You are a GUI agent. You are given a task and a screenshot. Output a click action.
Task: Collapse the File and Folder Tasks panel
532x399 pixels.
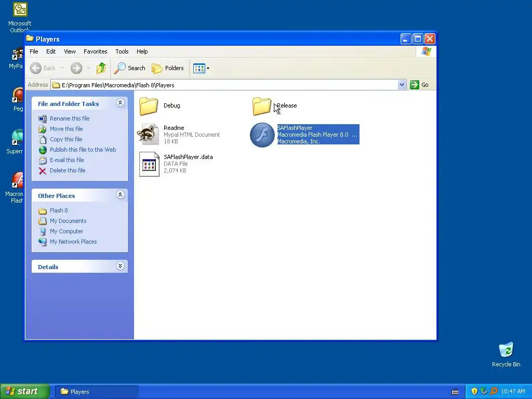[x=121, y=103]
